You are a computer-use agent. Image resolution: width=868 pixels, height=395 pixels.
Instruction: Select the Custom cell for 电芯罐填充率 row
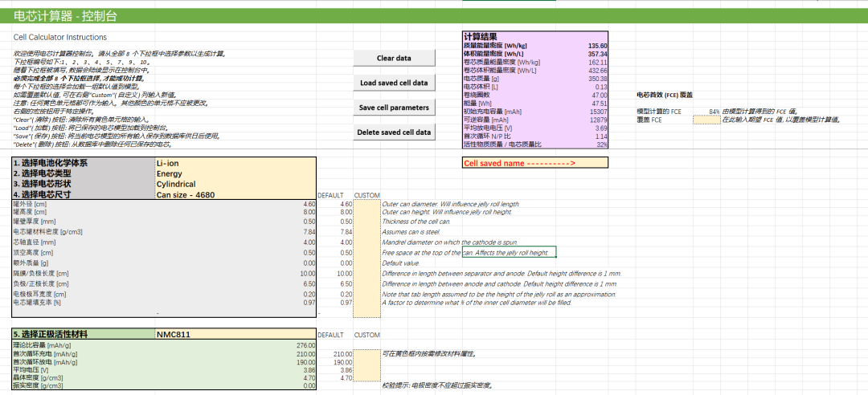367,303
